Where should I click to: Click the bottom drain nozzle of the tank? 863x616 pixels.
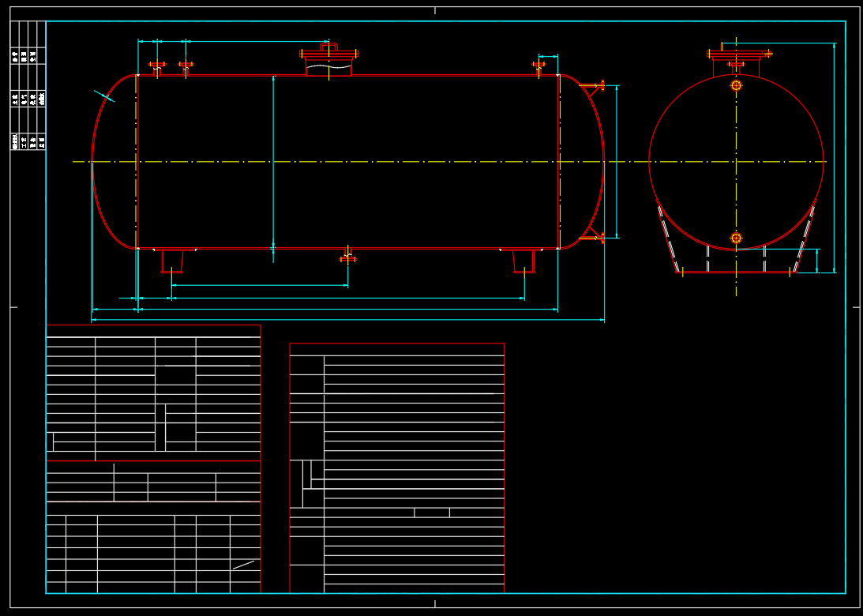pos(347,257)
